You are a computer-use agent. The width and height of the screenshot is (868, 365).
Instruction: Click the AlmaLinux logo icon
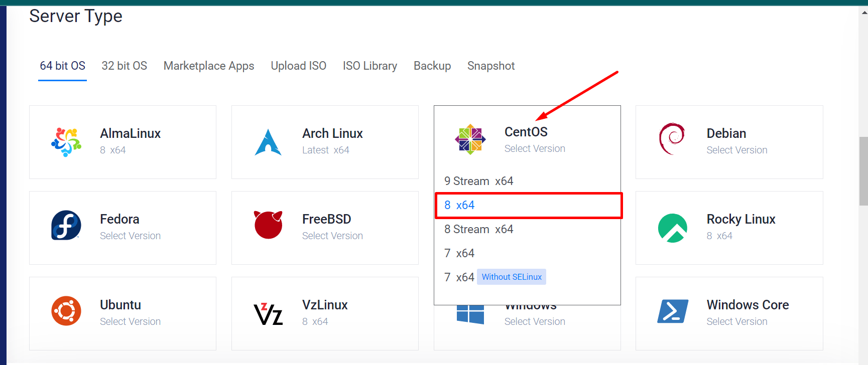[x=67, y=142]
